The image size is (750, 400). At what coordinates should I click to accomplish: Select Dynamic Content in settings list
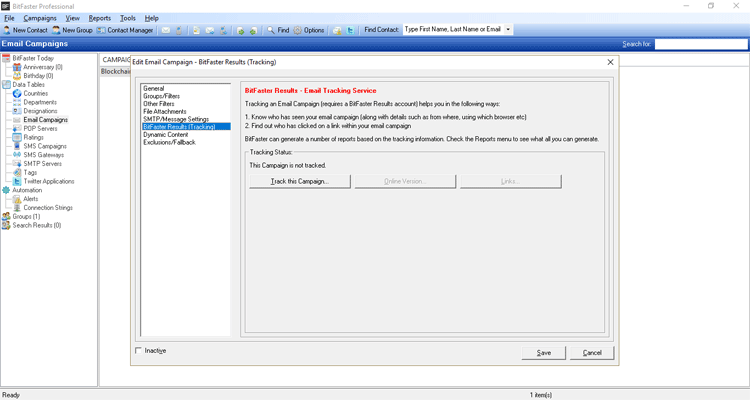(x=165, y=135)
